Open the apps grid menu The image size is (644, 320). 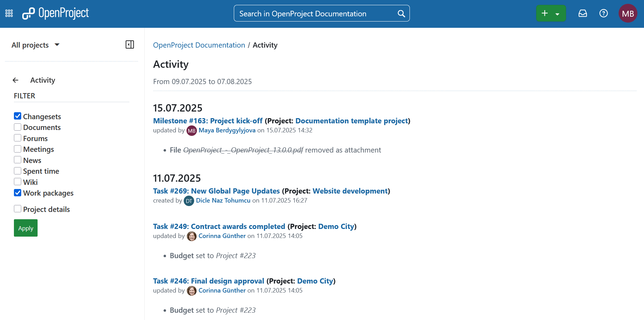tap(9, 13)
